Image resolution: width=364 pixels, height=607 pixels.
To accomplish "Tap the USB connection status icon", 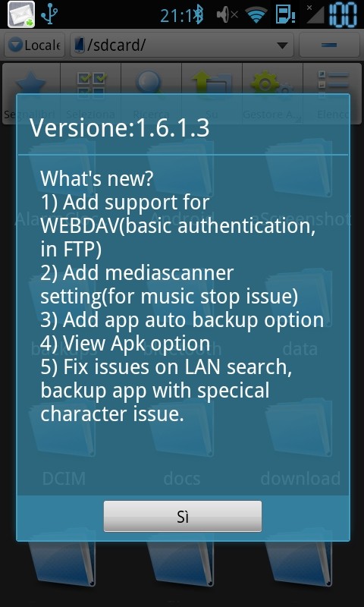I will click(x=49, y=14).
